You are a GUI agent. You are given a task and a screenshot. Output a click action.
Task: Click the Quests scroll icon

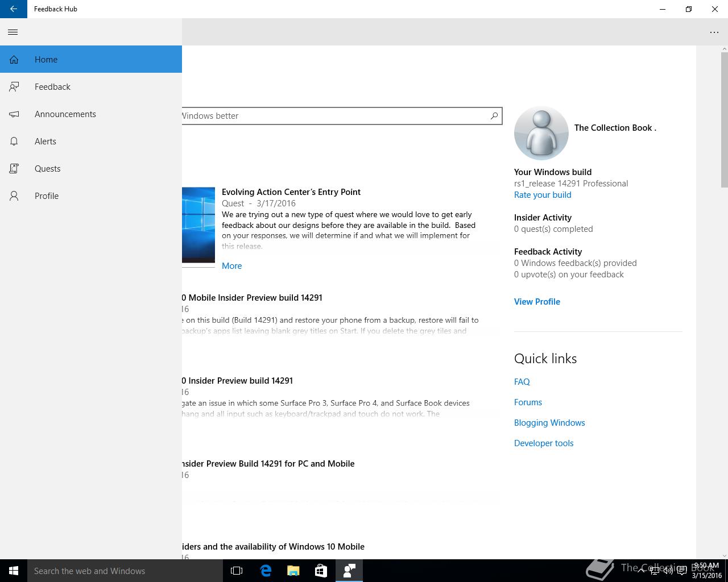click(x=14, y=169)
